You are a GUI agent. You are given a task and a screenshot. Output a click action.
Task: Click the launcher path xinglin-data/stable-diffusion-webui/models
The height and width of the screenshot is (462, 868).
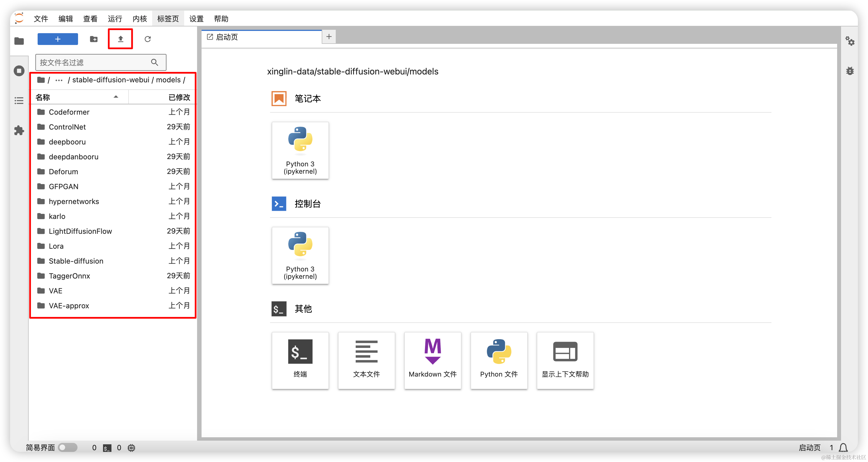353,71
